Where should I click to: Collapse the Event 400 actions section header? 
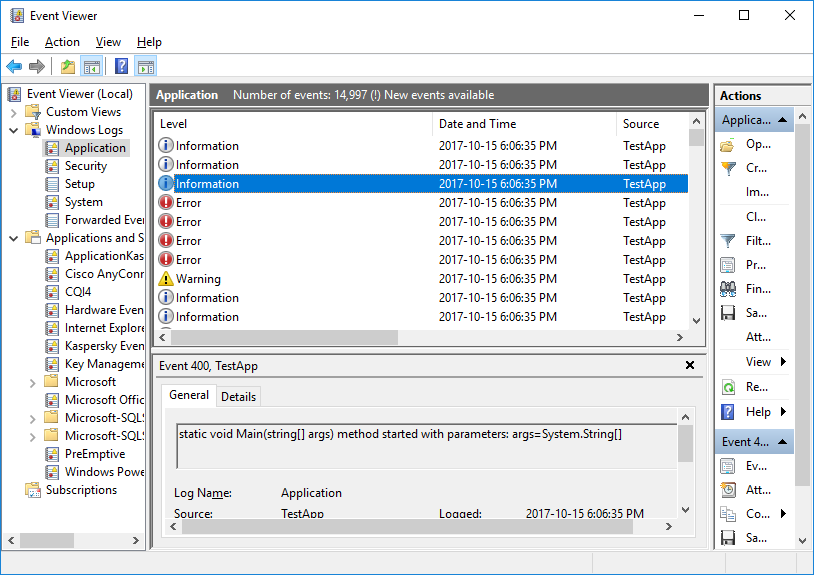point(754,442)
